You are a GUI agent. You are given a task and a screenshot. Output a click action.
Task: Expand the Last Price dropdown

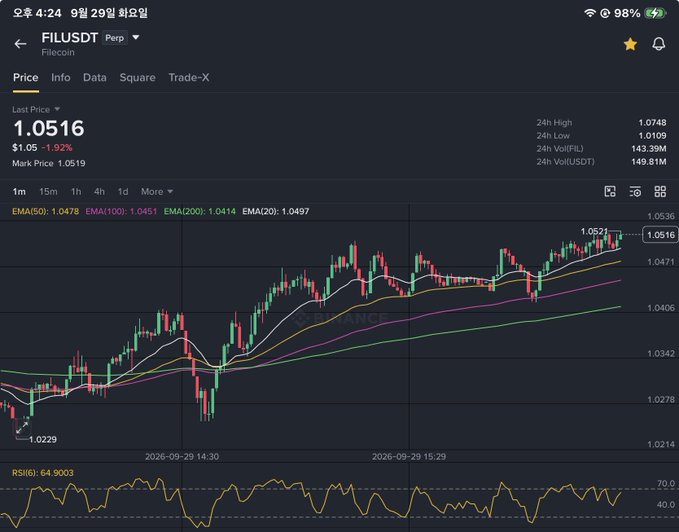pyautogui.click(x=57, y=109)
